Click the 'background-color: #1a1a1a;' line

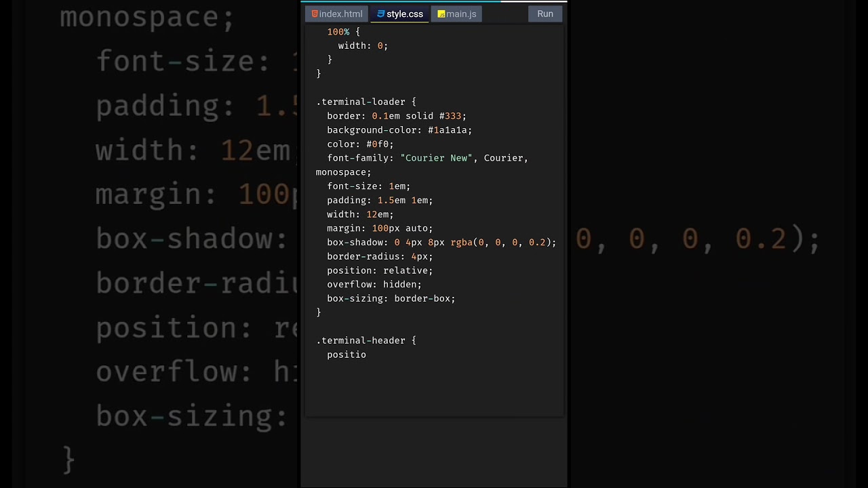click(x=399, y=130)
